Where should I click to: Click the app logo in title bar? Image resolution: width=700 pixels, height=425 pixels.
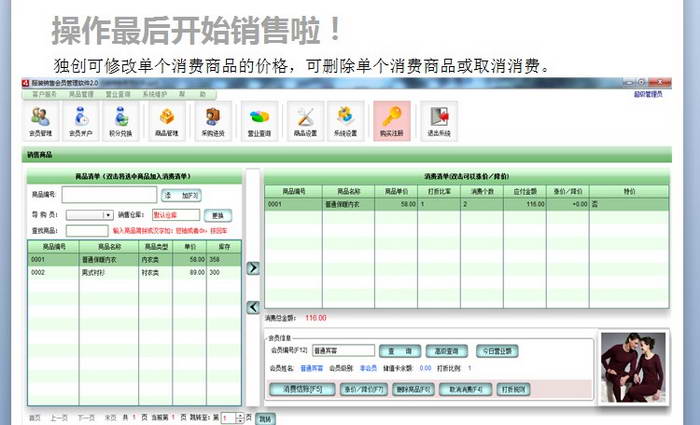coord(26,83)
